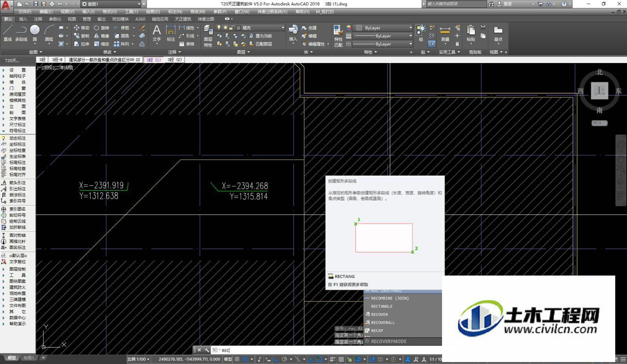Click the 圆角 fillet tool

[x=121, y=36]
